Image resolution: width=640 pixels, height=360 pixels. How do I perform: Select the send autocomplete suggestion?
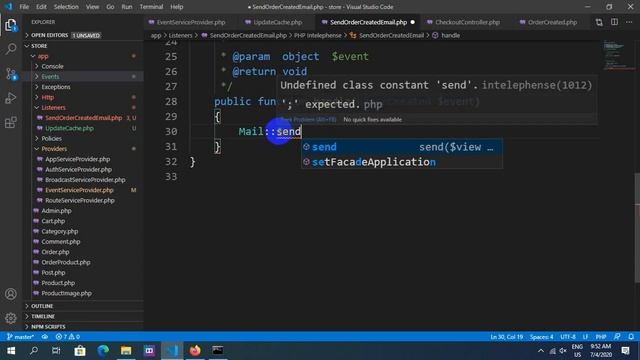[x=402, y=147]
